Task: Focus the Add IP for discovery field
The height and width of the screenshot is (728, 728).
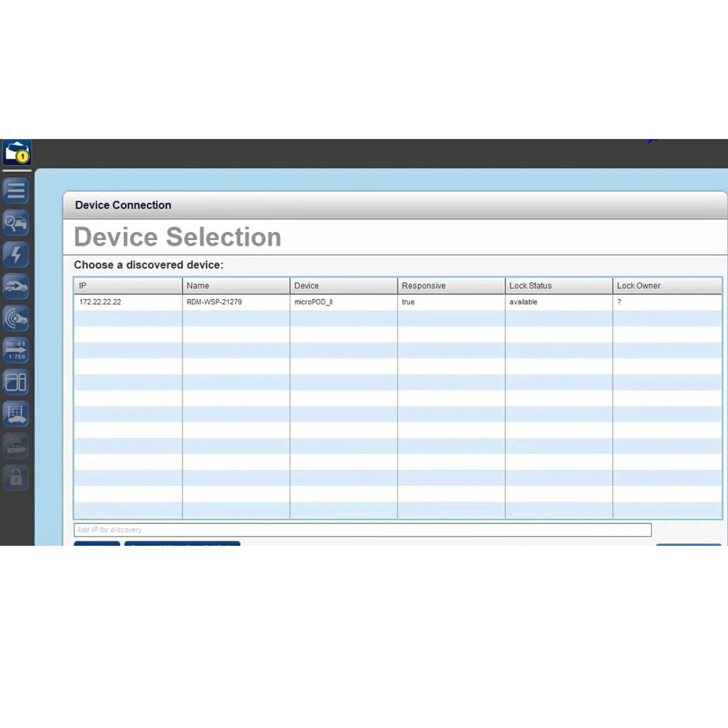Action: tap(362, 530)
